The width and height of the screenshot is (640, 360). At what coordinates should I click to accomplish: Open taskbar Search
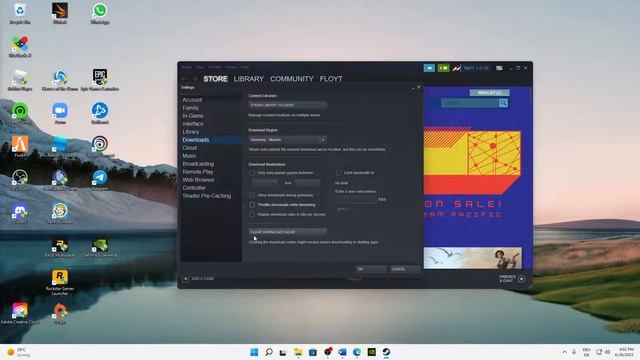269,352
